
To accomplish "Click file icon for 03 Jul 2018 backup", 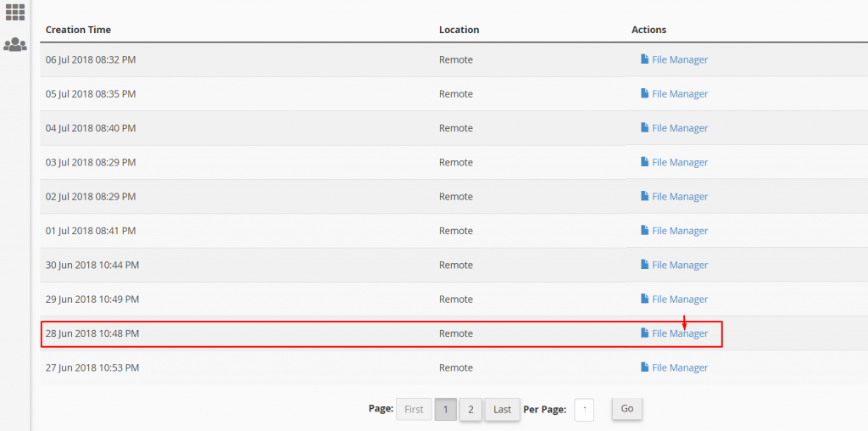I will (644, 162).
